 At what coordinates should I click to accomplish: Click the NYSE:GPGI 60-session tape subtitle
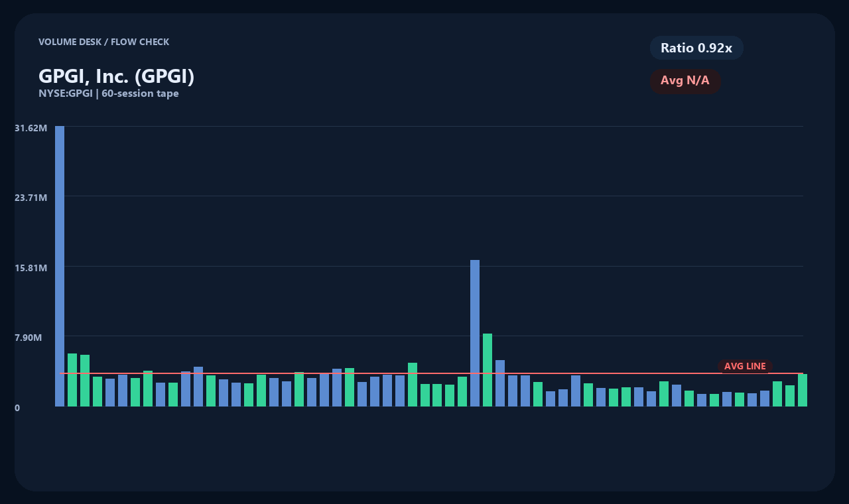point(109,94)
